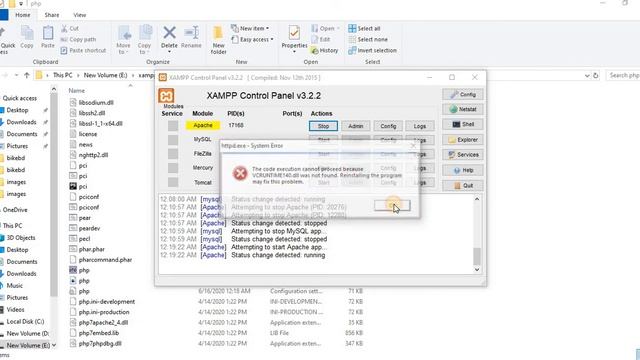Switch to the Share ribbon tab

tap(52, 15)
